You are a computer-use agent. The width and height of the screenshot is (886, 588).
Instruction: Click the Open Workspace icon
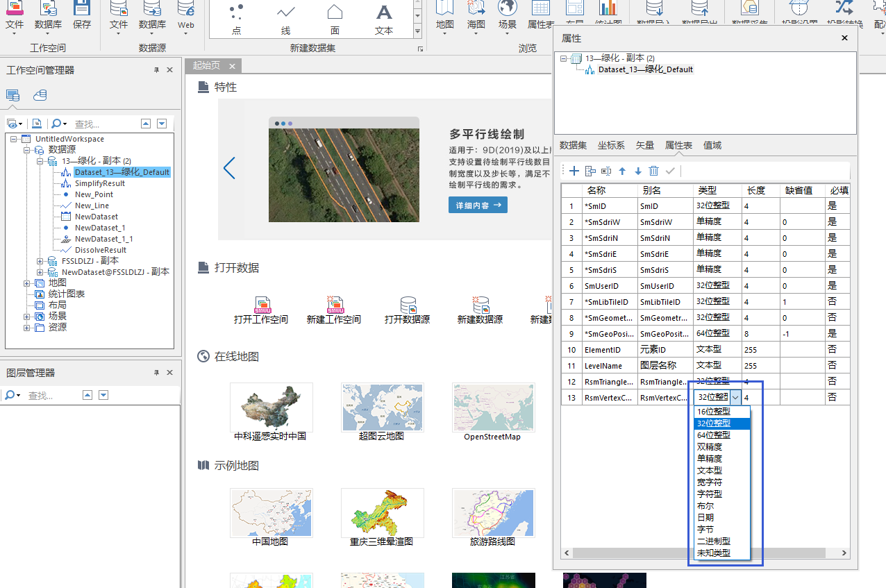(x=262, y=305)
